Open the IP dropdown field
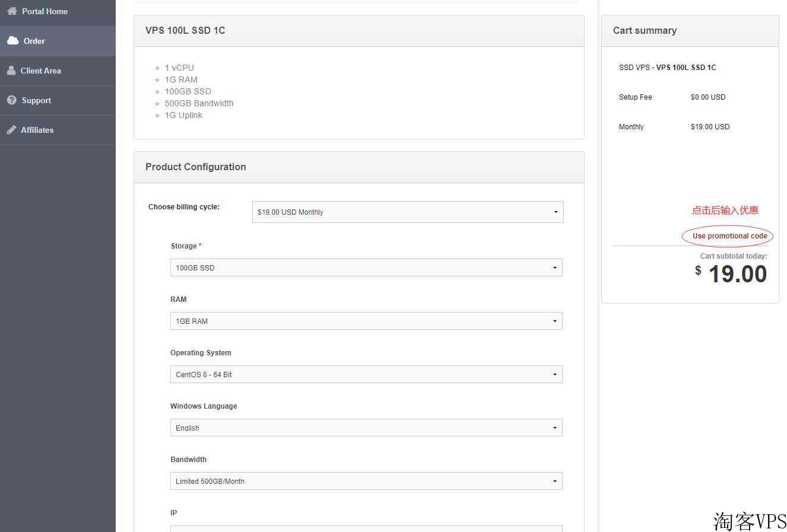This screenshot has height=532, width=787. click(x=366, y=528)
